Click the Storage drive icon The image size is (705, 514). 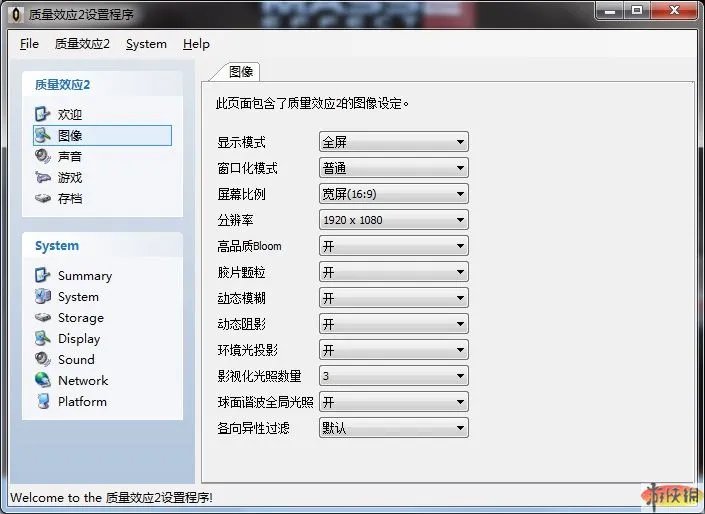coord(43,317)
